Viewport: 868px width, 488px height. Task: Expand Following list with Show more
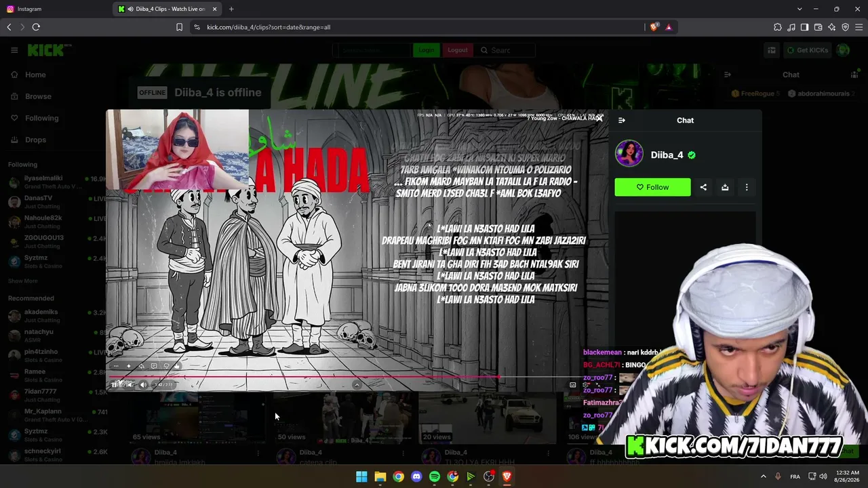coord(23,281)
